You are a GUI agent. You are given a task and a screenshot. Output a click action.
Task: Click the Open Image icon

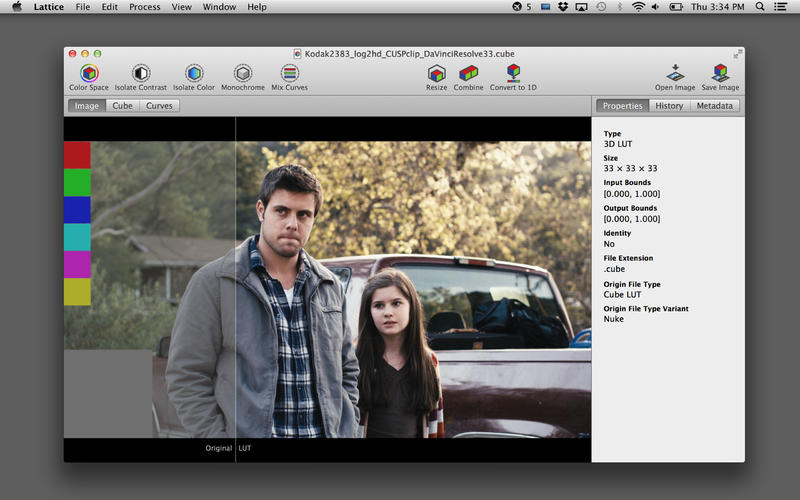[x=675, y=73]
